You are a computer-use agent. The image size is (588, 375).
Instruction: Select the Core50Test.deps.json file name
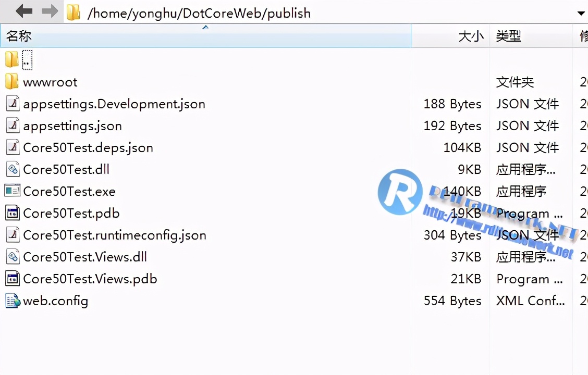[88, 147]
